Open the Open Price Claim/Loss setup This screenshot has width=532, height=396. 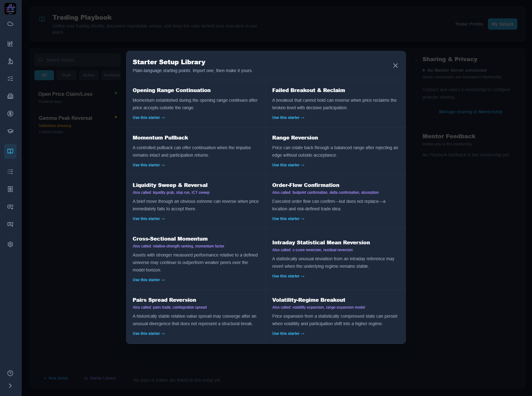point(77,97)
